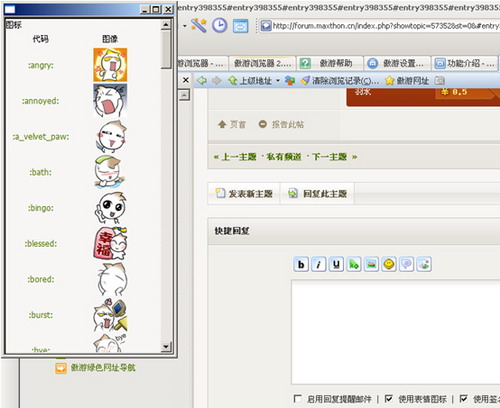Insert the :a_velvet_paw: emoticon image
Screen dimensions: 500x408
110,136
